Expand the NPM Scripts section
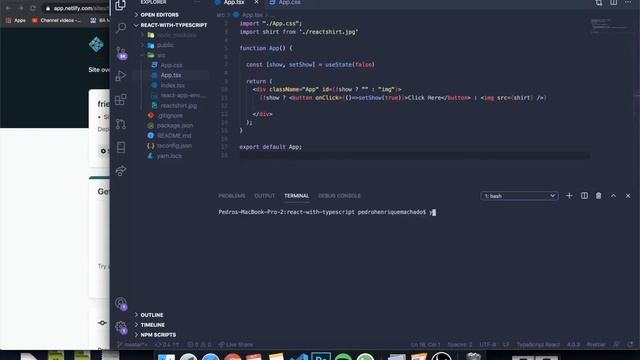Viewport: 640px width, 360px height. (158, 335)
